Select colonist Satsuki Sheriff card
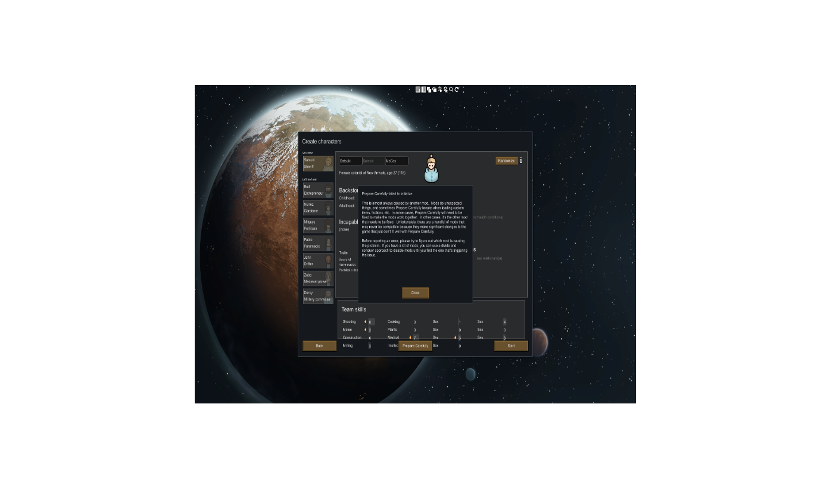Viewport: 814px width, 504px height. click(x=318, y=164)
